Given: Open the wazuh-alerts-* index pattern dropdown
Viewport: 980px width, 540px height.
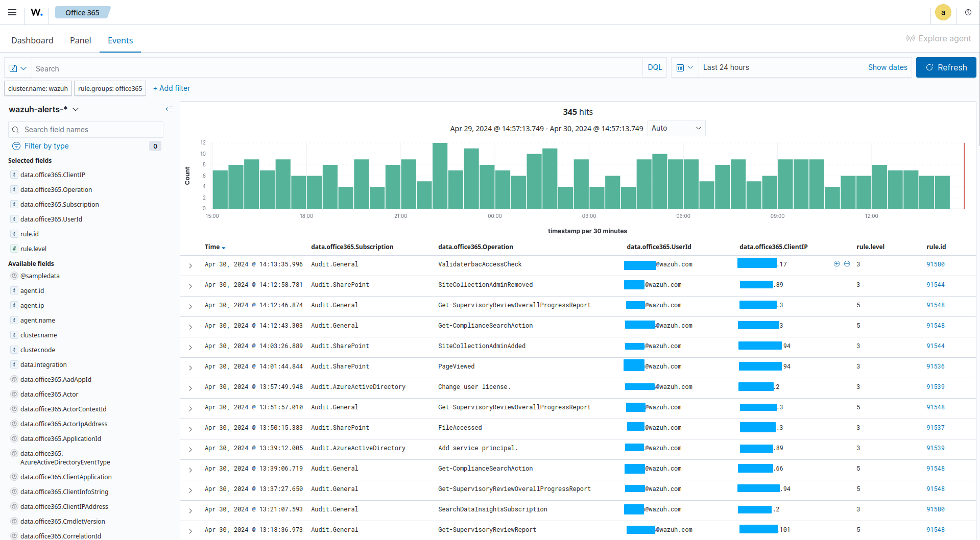Looking at the screenshot, I should click(76, 109).
